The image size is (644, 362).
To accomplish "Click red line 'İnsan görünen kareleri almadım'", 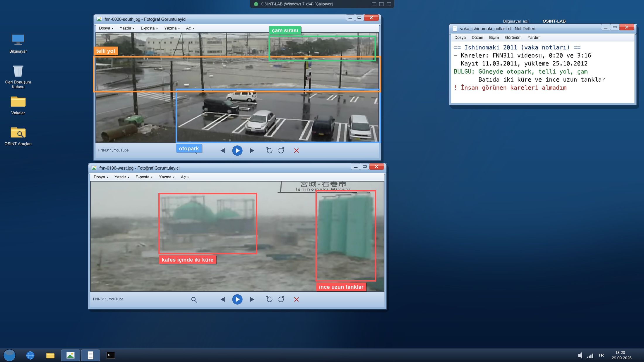I will (x=510, y=88).
